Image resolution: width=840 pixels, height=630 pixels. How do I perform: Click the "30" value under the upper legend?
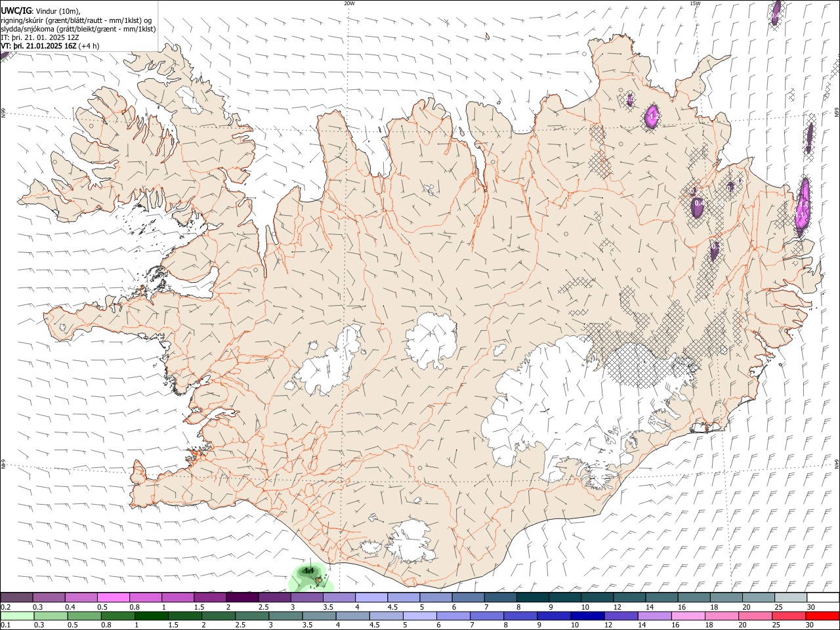(x=811, y=607)
